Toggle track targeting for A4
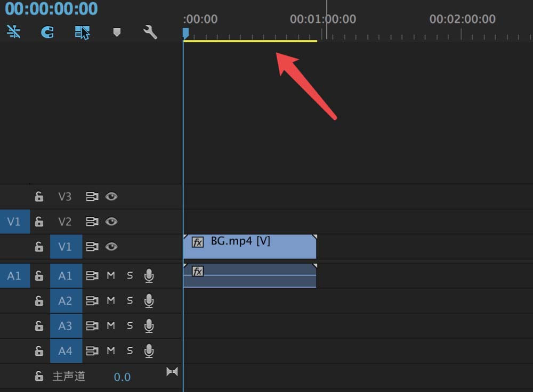The height and width of the screenshot is (392, 533). point(66,350)
